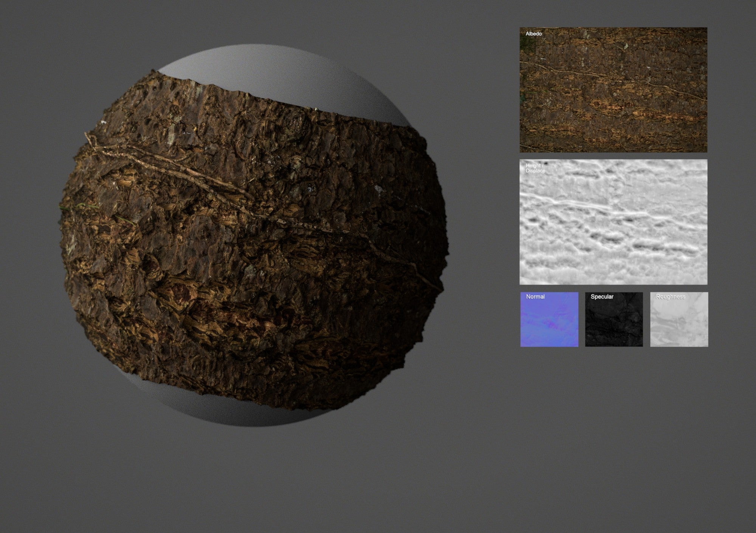Select the Height / Displace map thumbnail
Image resolution: width=756 pixels, height=533 pixels.
coord(613,222)
